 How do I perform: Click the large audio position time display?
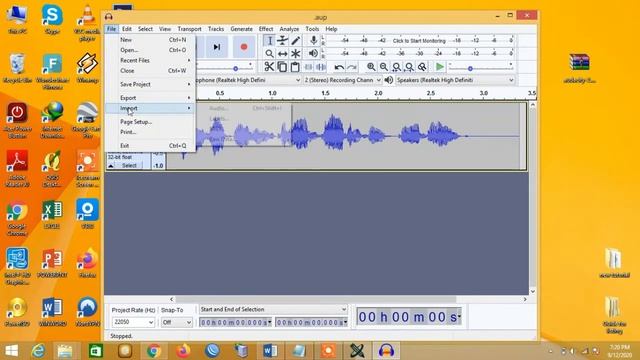[409, 317]
